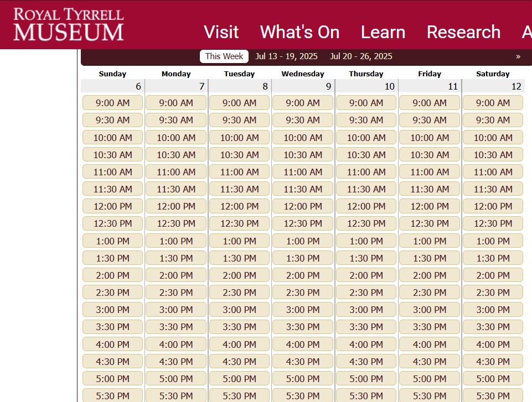Pick Friday 1:00 PM slot

[430, 241]
